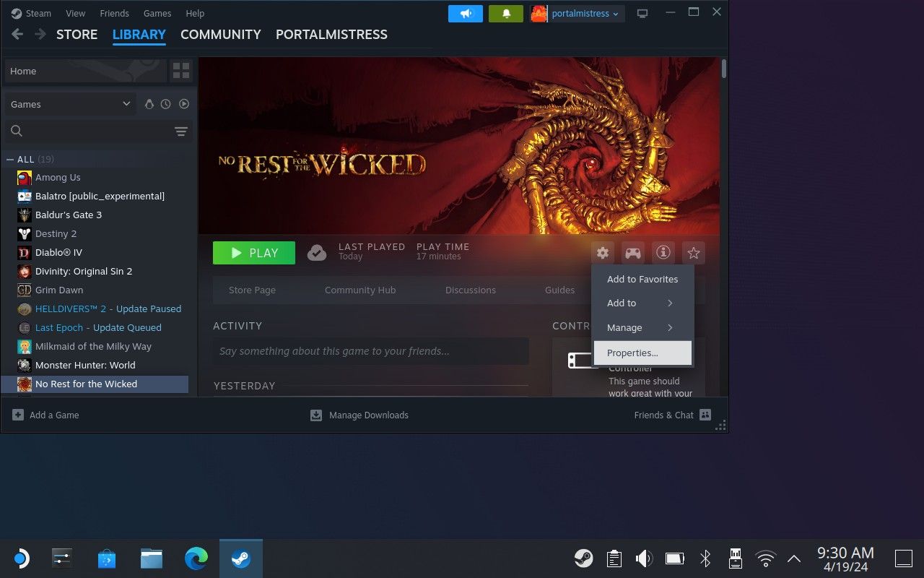Expand the Manage submenu
Image resolution: width=924 pixels, height=578 pixels.
click(x=642, y=327)
